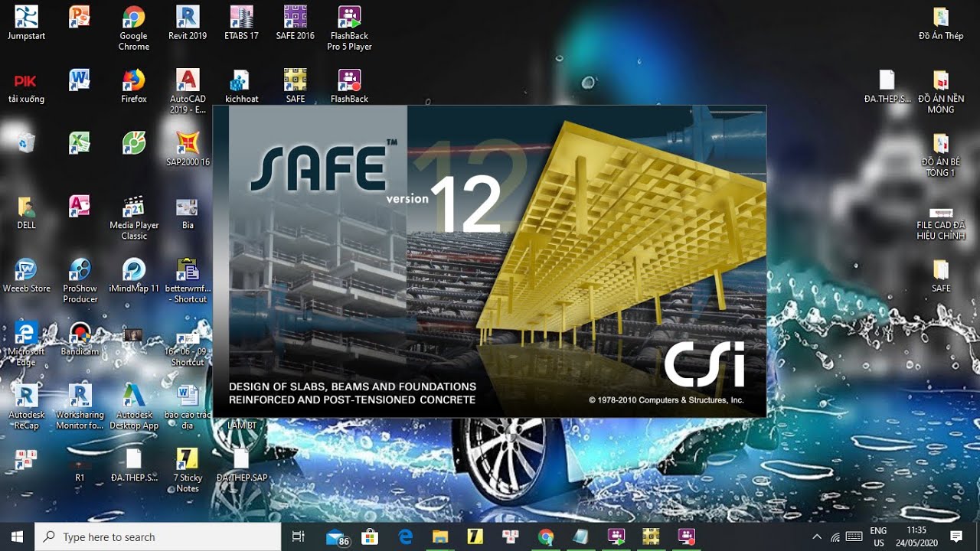Viewport: 980px width, 551px height.
Task: Select the R1 desktop icon
Action: [80, 468]
